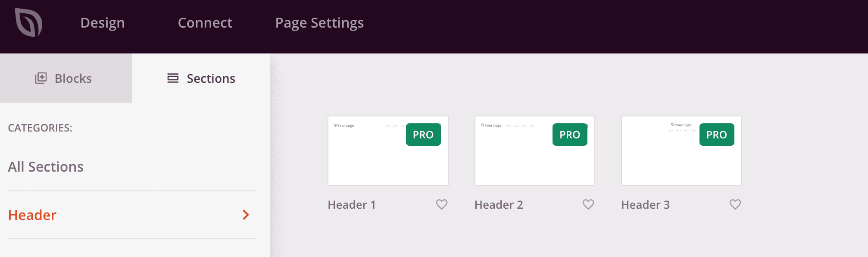Click PRO badge on Header 1
Viewport: 868px width, 257px height.
423,135
